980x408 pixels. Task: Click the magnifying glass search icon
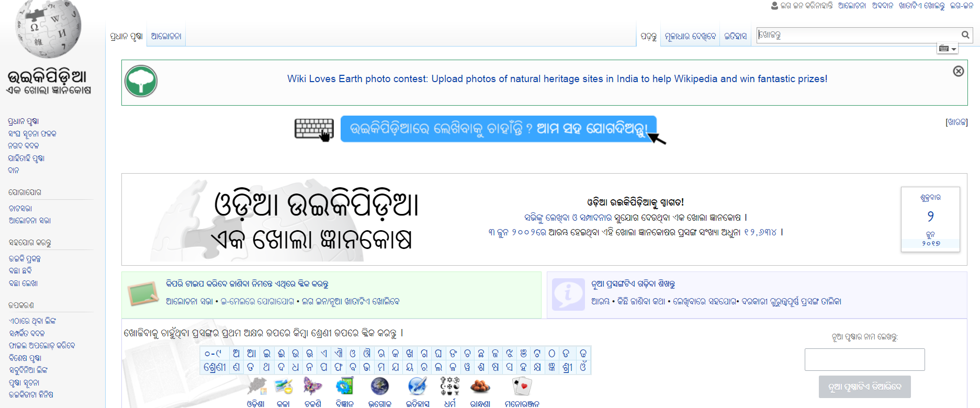tap(965, 35)
